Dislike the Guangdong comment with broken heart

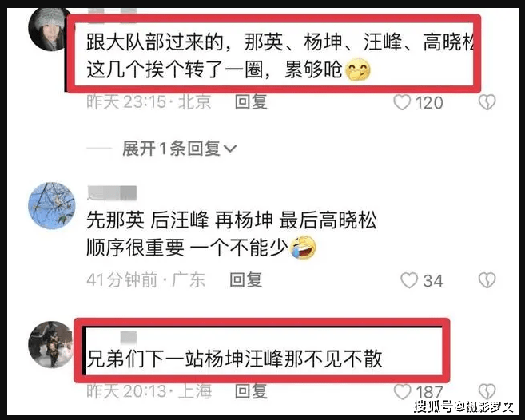tap(487, 280)
